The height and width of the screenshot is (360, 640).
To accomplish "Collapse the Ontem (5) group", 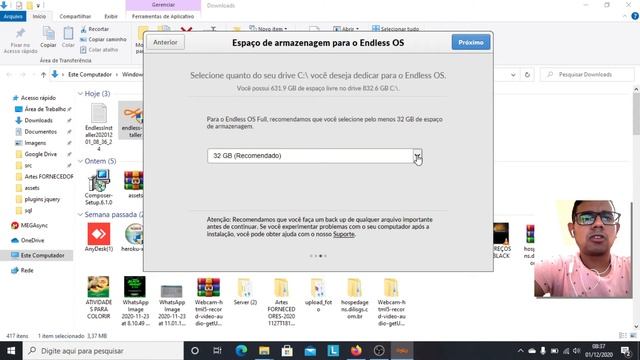I will [x=80, y=161].
